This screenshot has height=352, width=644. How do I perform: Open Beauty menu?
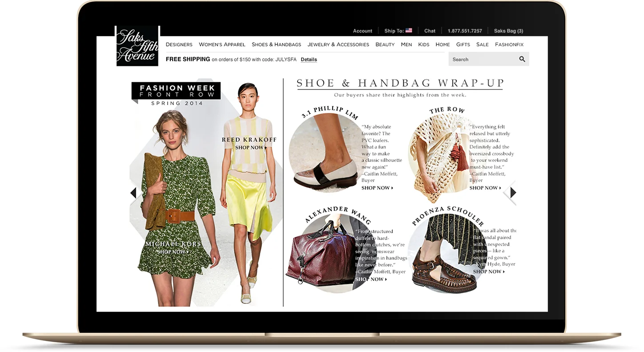click(385, 45)
